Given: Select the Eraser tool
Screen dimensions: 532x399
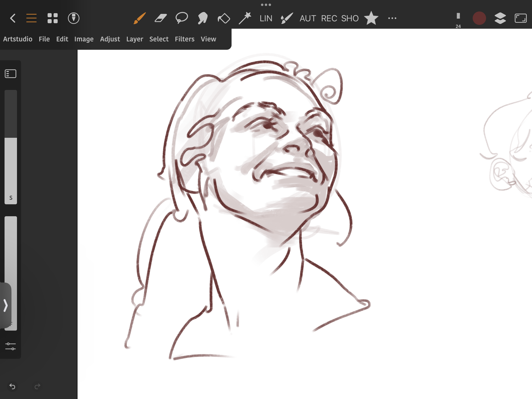Looking at the screenshot, I should (x=161, y=18).
